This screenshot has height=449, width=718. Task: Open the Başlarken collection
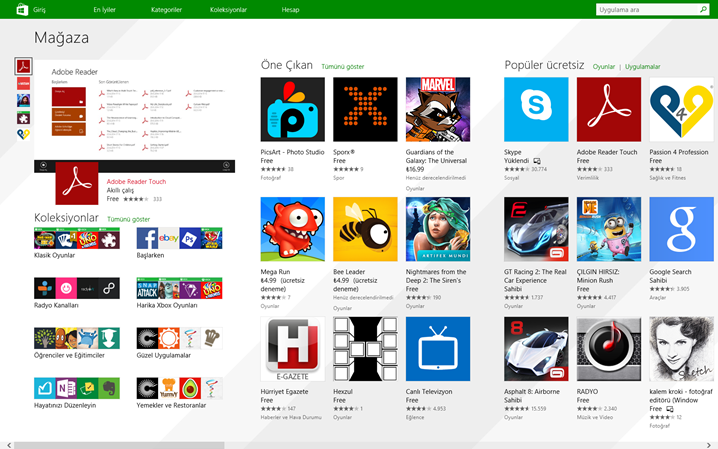point(180,243)
